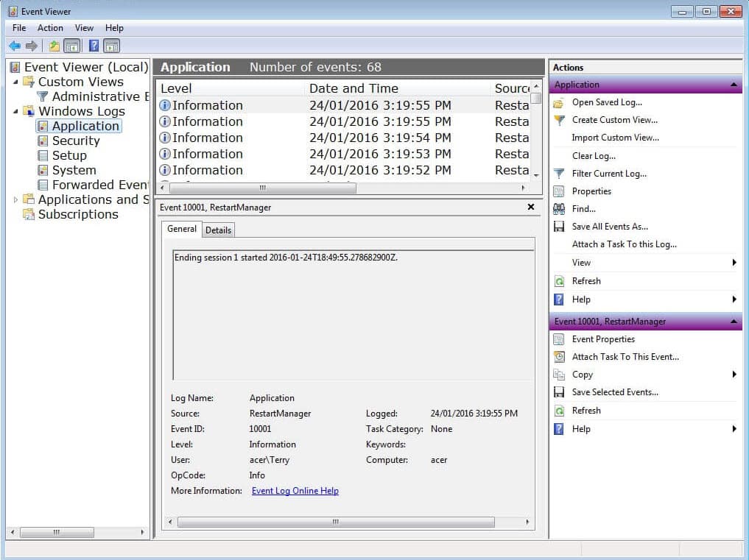
Task: Switch to the General tab
Action: (x=181, y=229)
